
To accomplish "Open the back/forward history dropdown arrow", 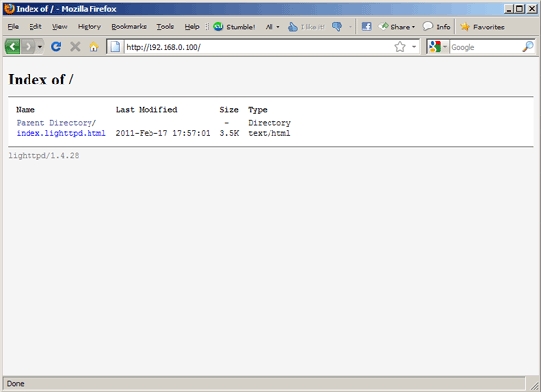I will [x=40, y=47].
